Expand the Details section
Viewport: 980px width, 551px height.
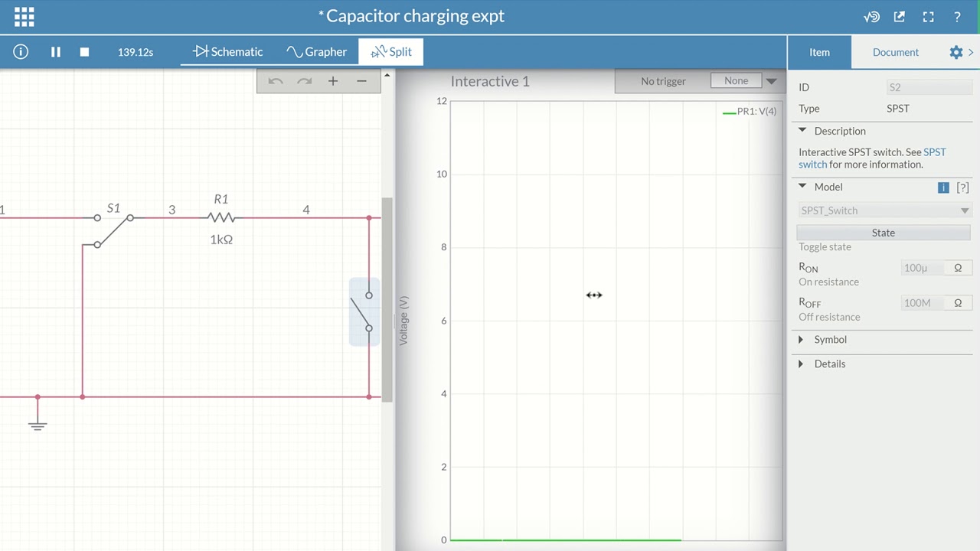tap(801, 364)
